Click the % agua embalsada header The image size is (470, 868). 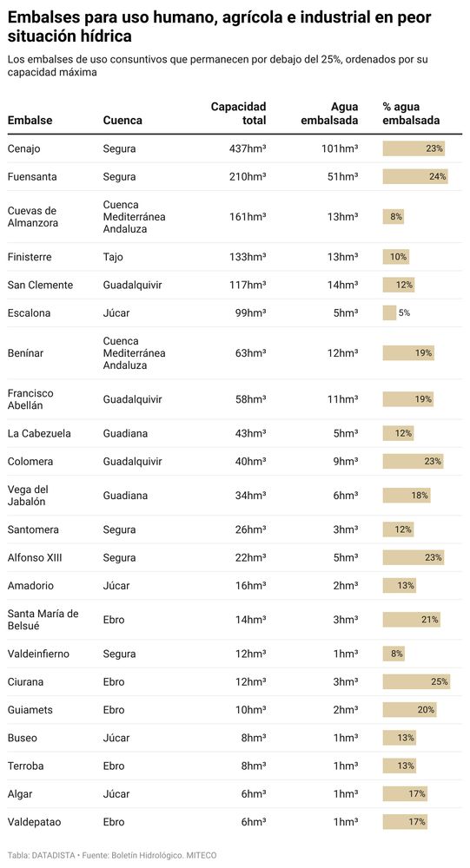coord(411,114)
